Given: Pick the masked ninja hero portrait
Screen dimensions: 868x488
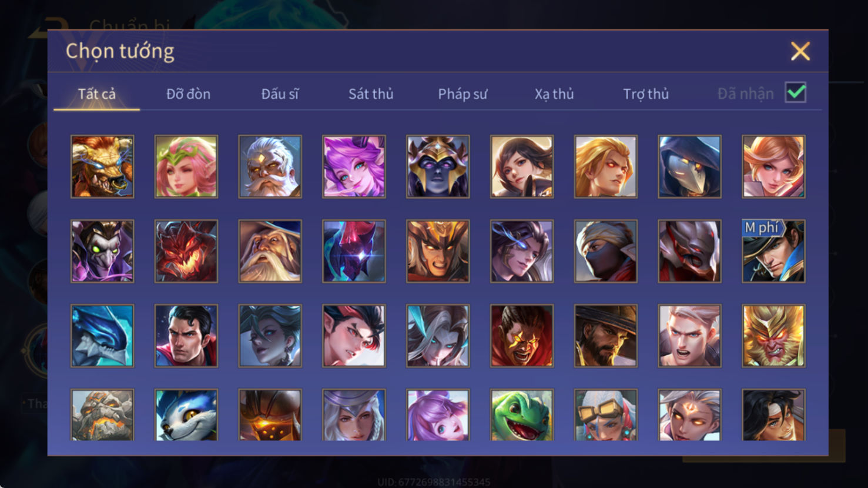Looking at the screenshot, I should tap(606, 251).
